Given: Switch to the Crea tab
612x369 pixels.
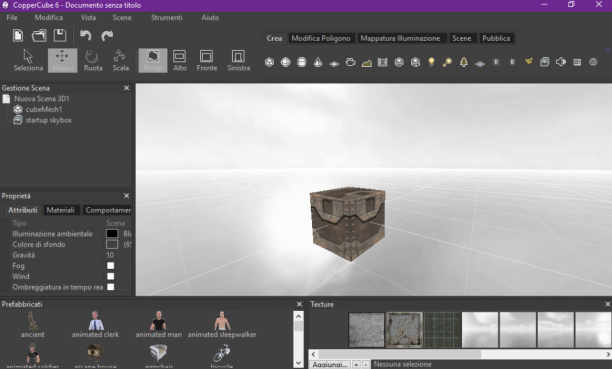Looking at the screenshot, I should (x=274, y=38).
